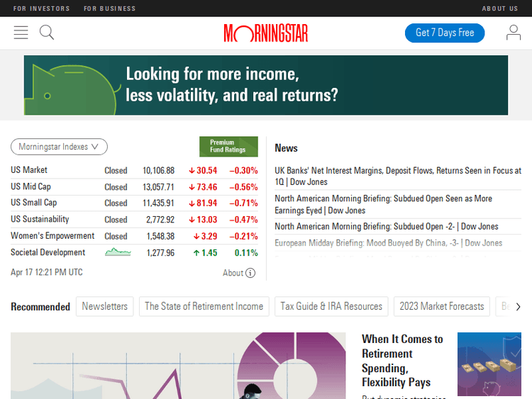Go to the About Us link
The width and height of the screenshot is (532, 399).
[x=500, y=9]
